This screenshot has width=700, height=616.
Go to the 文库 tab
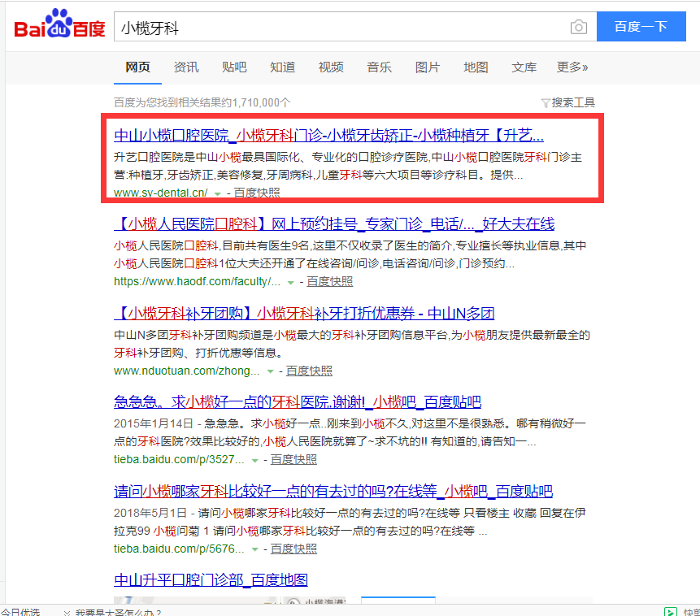[x=524, y=67]
